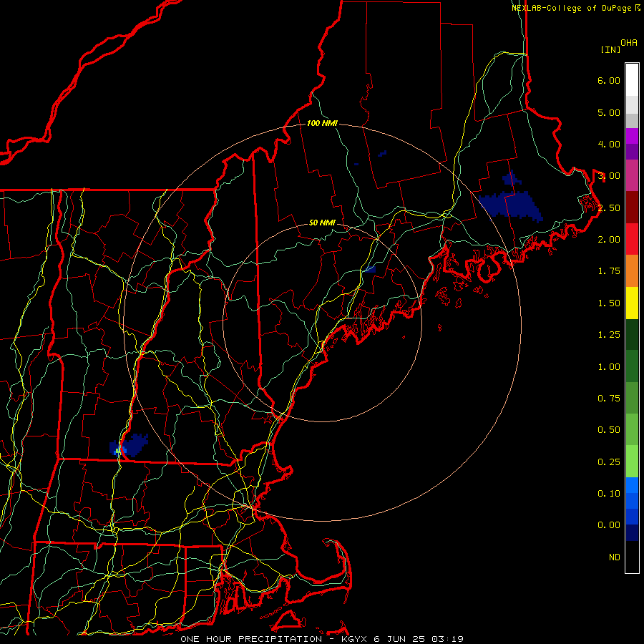Pick the bright purple legend swatch
This screenshot has width=644, height=644.
coord(632,136)
